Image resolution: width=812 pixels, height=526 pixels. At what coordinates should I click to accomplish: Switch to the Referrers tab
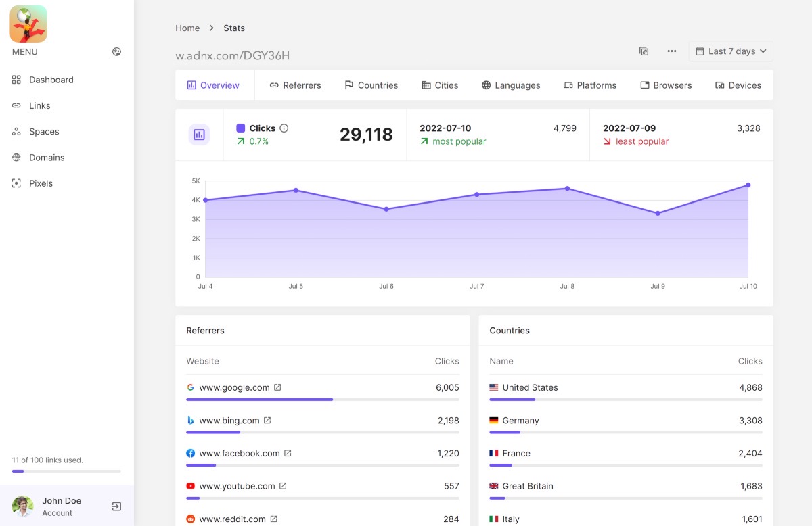[295, 85]
